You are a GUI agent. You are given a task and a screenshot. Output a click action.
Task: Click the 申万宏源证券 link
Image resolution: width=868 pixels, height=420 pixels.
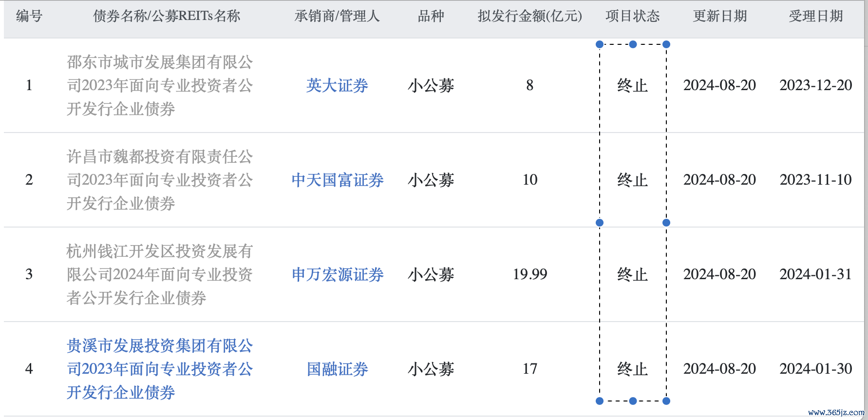(x=337, y=275)
